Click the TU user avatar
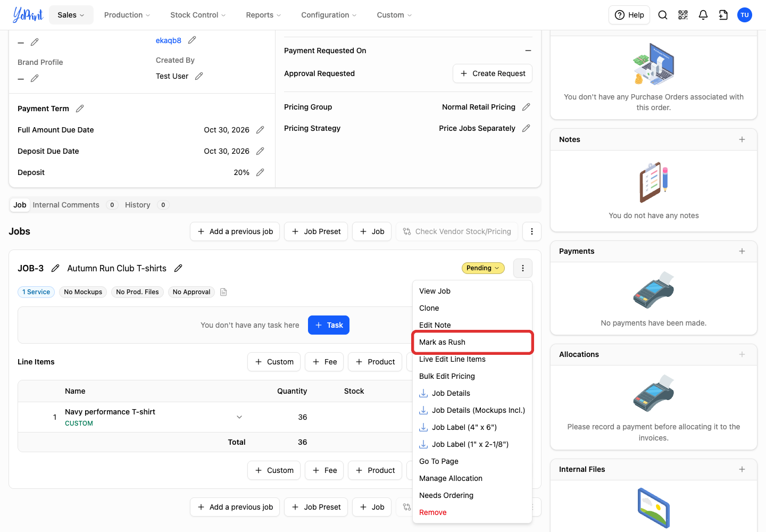This screenshot has width=766, height=532. pyautogui.click(x=745, y=15)
